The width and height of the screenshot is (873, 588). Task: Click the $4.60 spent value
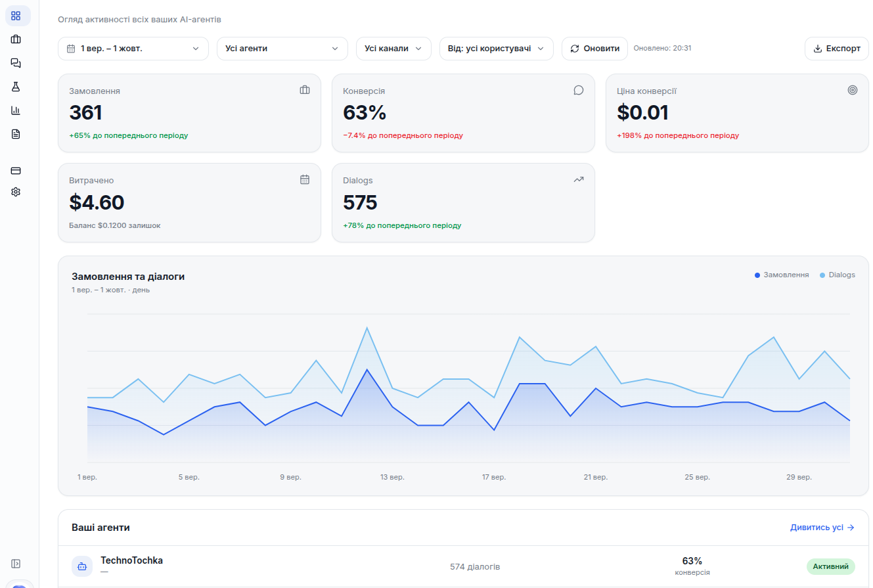pyautogui.click(x=97, y=202)
